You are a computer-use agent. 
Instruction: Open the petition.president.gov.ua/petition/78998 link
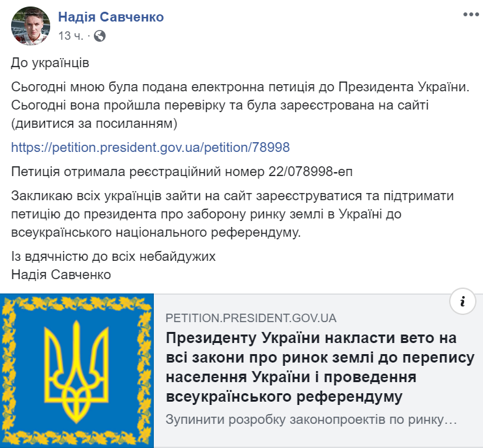pos(151,147)
